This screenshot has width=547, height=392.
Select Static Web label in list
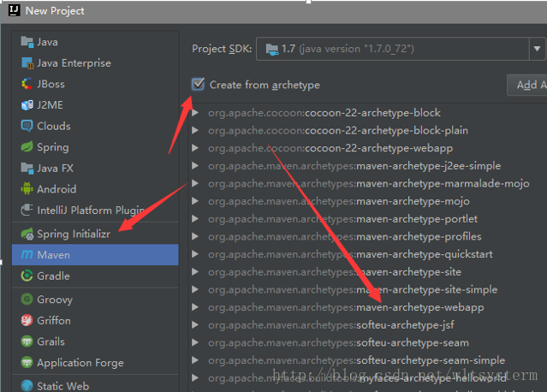(62, 386)
